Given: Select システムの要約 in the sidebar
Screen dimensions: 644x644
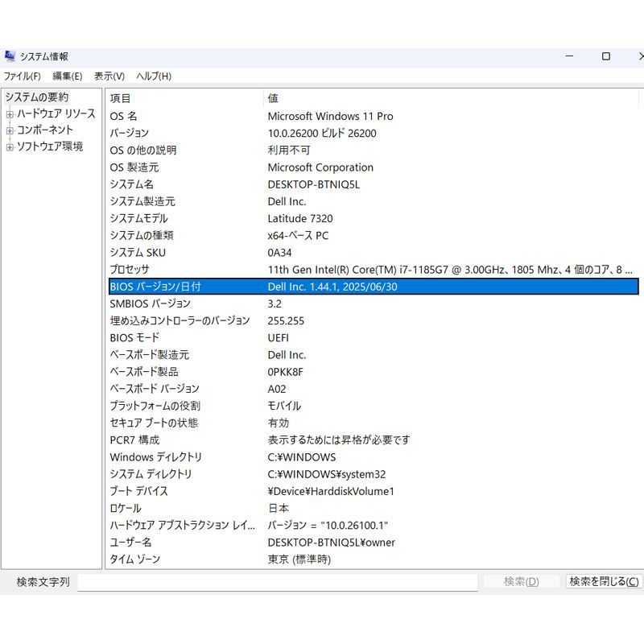Looking at the screenshot, I should (36, 96).
